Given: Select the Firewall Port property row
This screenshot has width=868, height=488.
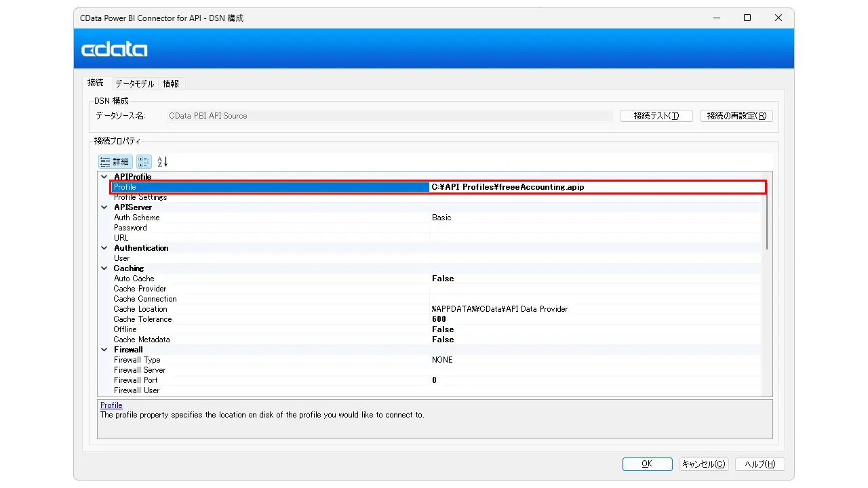Looking at the screenshot, I should (436, 380).
